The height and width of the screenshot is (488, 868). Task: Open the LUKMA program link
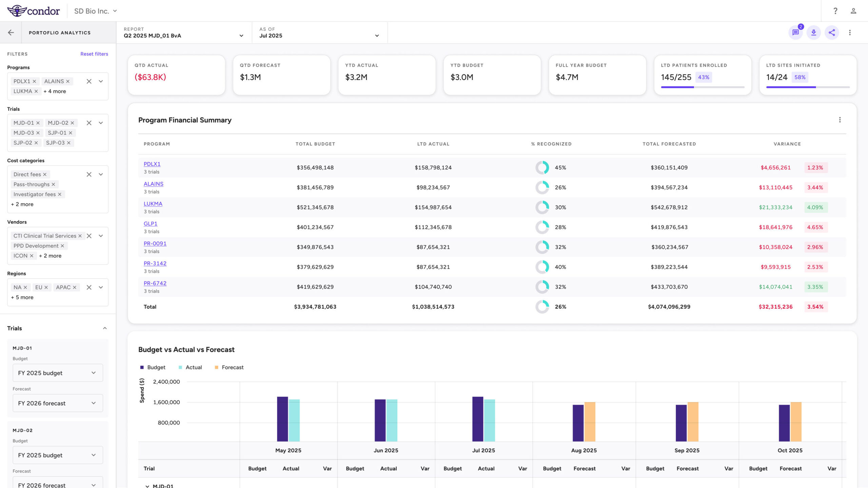pyautogui.click(x=153, y=204)
